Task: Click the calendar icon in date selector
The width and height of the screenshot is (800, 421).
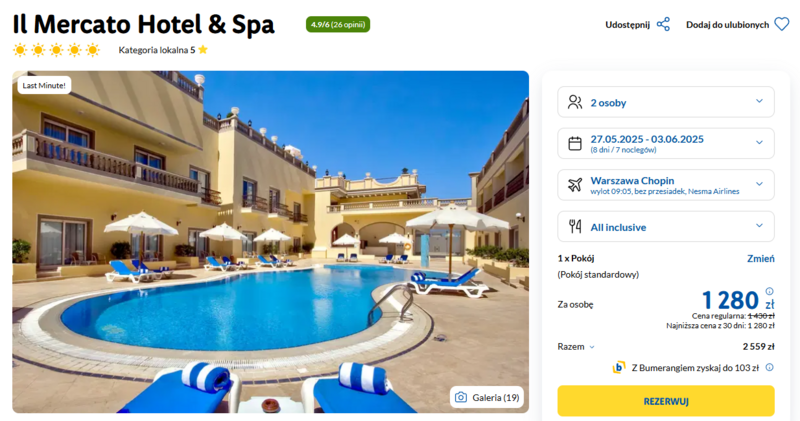Action: (x=575, y=143)
